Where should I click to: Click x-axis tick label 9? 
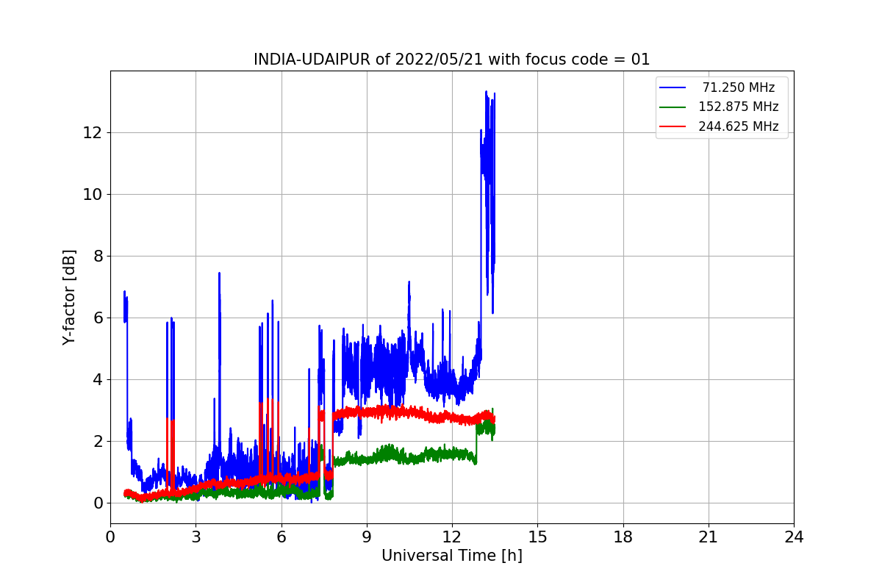click(x=367, y=537)
